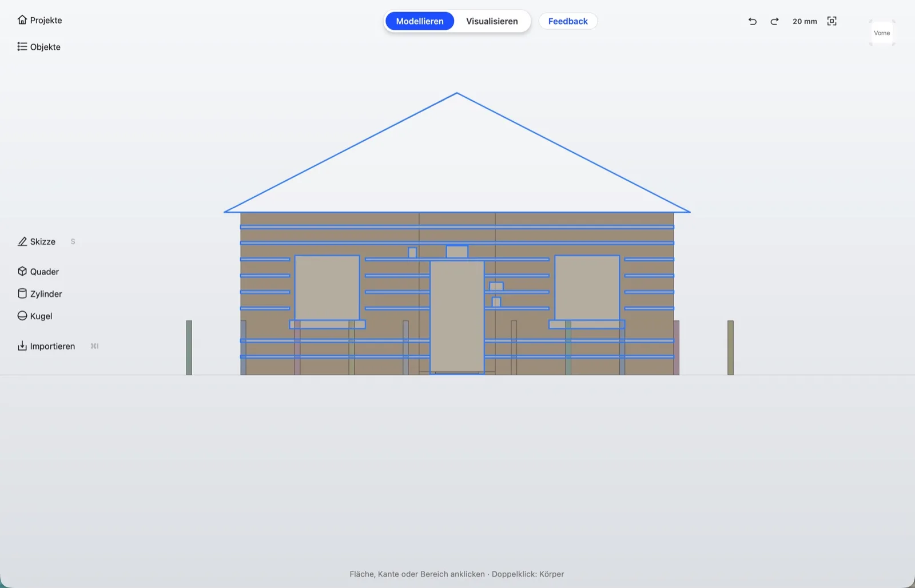Switch to the Modellieren tab

coord(420,21)
